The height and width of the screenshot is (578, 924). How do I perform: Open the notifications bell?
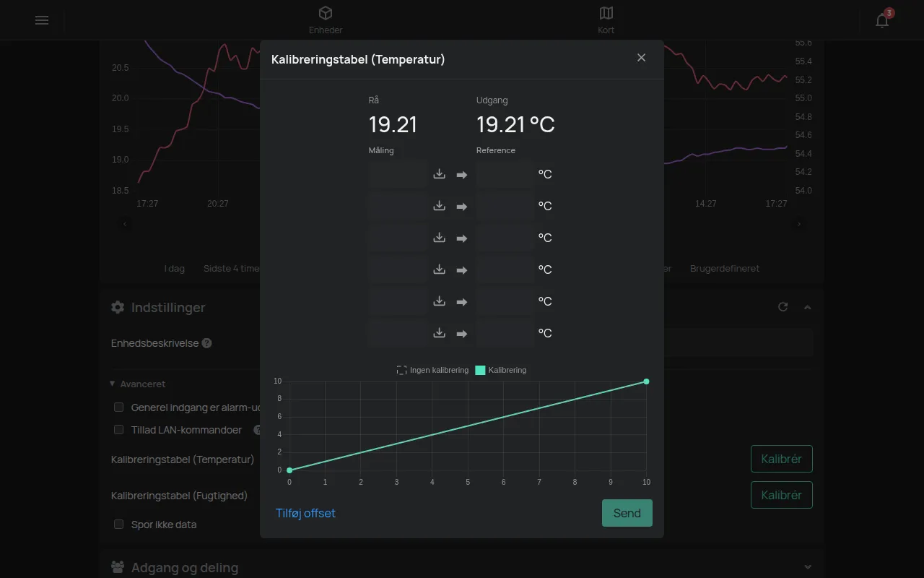(x=882, y=20)
